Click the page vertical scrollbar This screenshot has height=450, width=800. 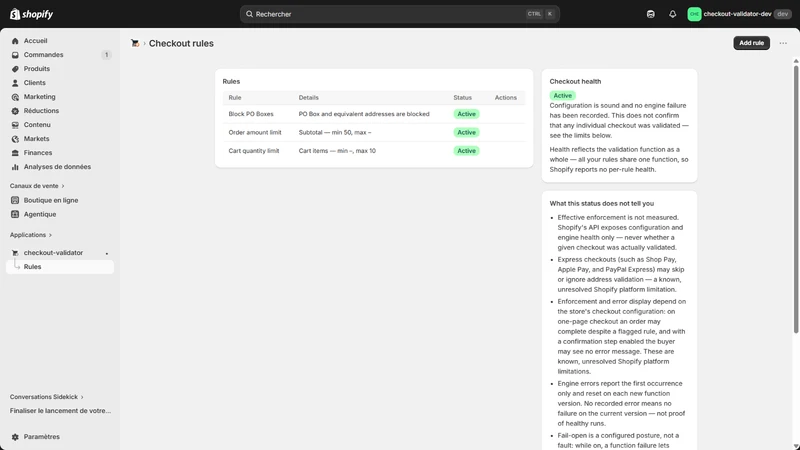click(796, 199)
